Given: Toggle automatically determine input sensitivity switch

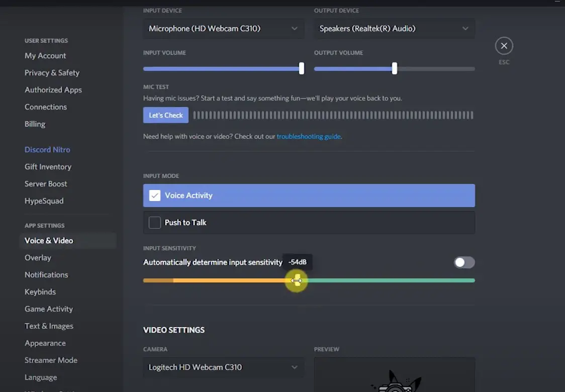Looking at the screenshot, I should (464, 262).
